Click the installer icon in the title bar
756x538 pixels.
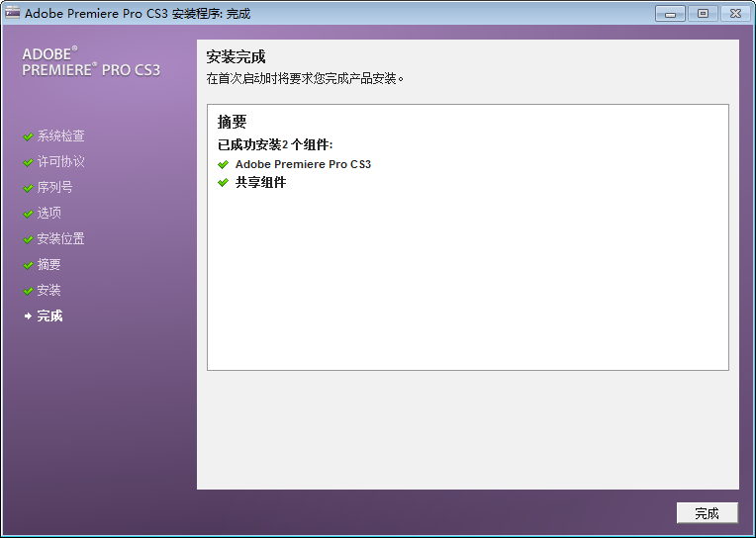[13, 14]
